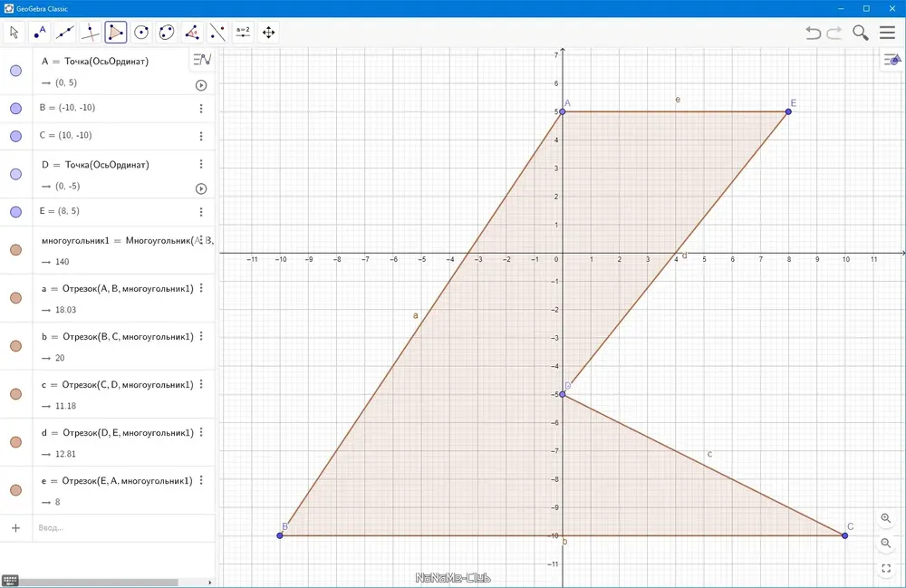Viewport: 906px width, 588px height.
Task: Select the Point tool
Action: [x=40, y=33]
